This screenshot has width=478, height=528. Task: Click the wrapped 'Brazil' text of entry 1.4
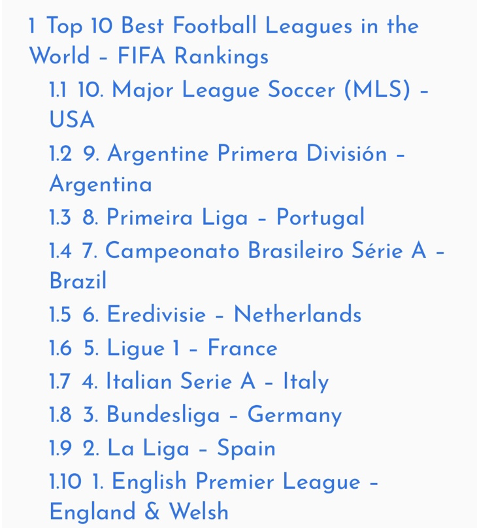[78, 280]
